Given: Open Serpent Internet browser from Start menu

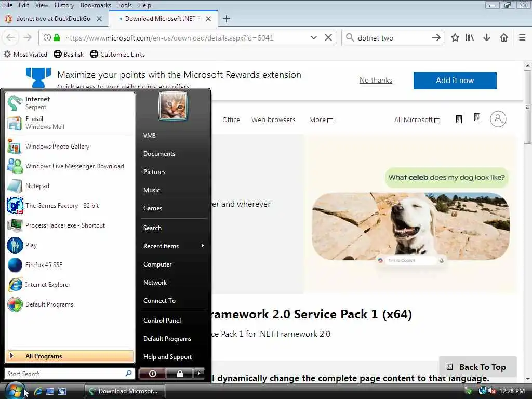Looking at the screenshot, I should [x=70, y=103].
